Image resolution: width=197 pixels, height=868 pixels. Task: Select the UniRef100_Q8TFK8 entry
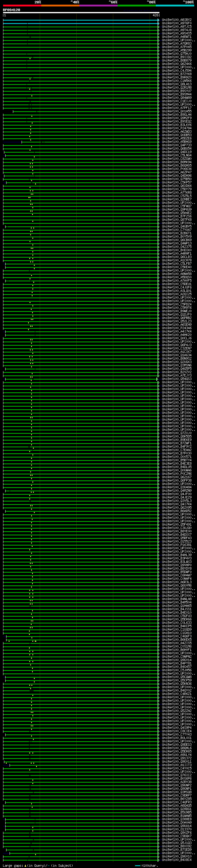(177, 220)
